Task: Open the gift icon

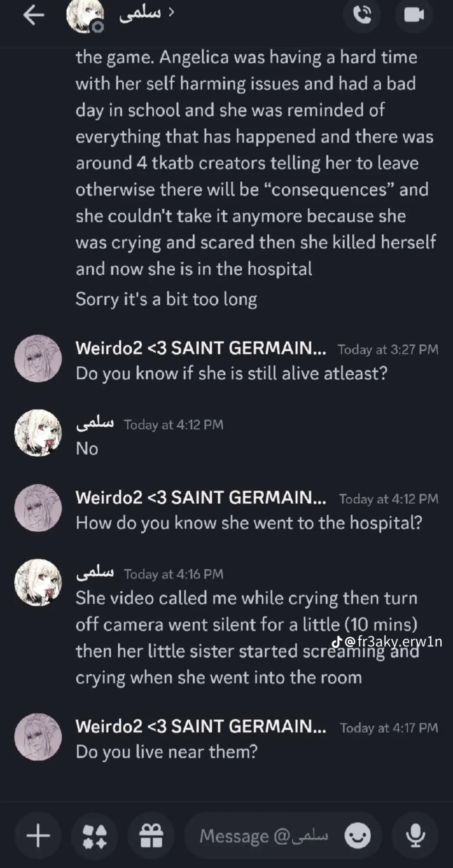Action: (x=151, y=835)
